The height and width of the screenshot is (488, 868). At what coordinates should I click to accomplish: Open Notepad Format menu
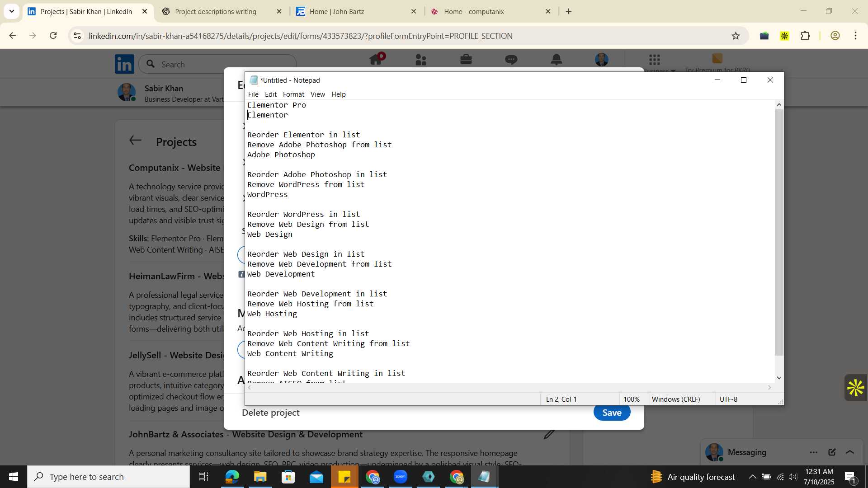coord(293,94)
